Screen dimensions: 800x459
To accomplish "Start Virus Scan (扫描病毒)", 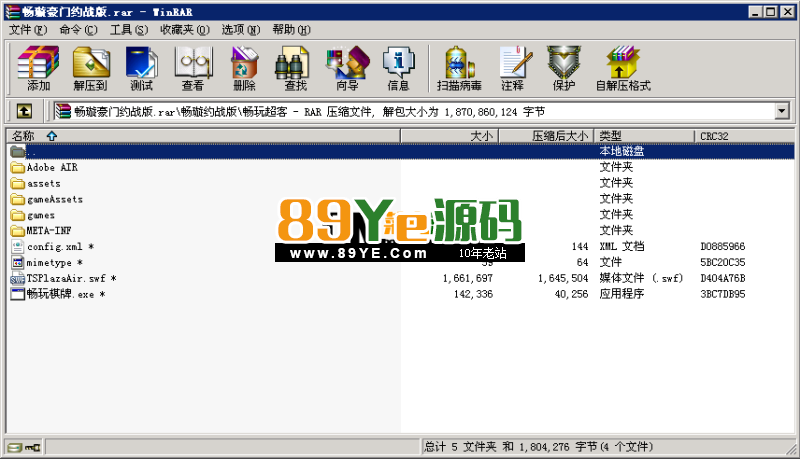I will pyautogui.click(x=459, y=68).
